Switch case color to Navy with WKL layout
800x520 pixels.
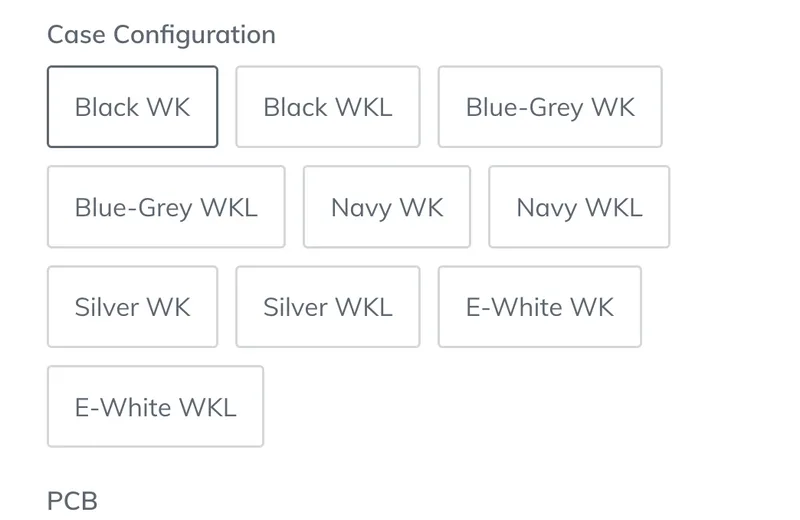point(579,207)
